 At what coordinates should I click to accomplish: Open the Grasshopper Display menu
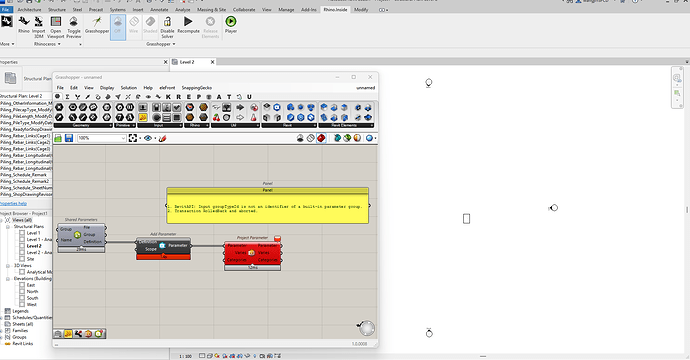pyautogui.click(x=107, y=88)
